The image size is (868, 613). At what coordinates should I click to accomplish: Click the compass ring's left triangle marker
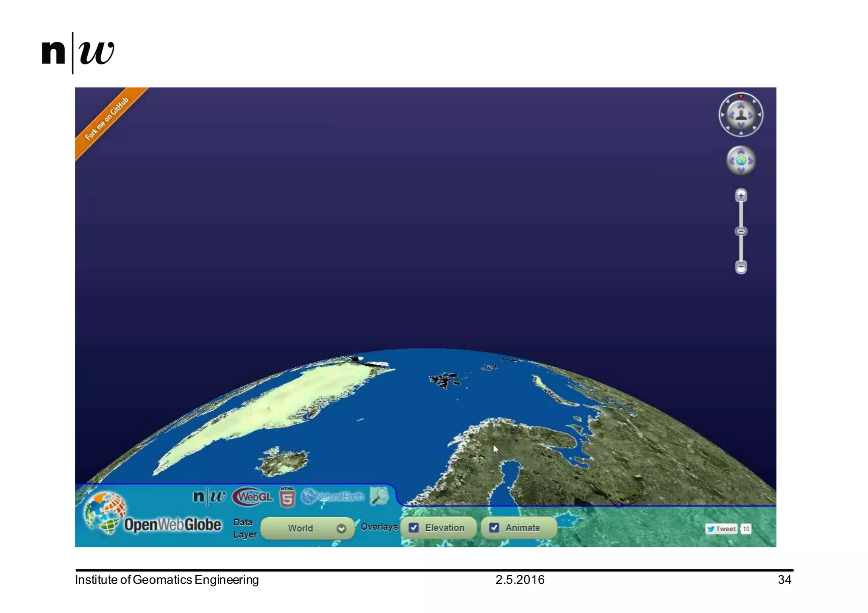tap(723, 115)
